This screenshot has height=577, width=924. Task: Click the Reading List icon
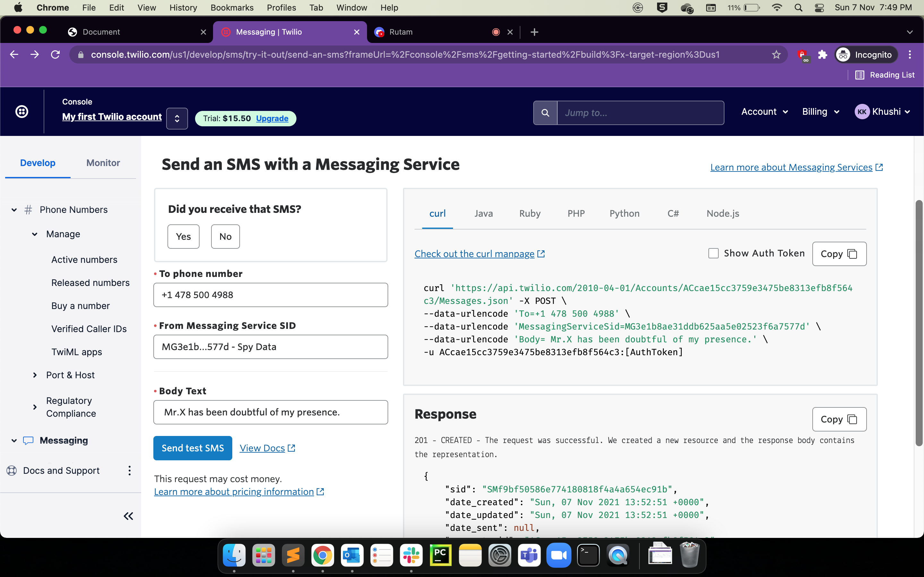click(x=860, y=75)
